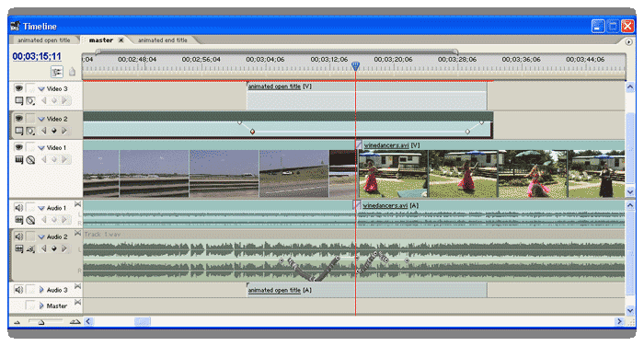Image resolution: width=644 pixels, height=346 pixels.
Task: Go to previous keyframe on Audio 2
Action: pos(43,248)
